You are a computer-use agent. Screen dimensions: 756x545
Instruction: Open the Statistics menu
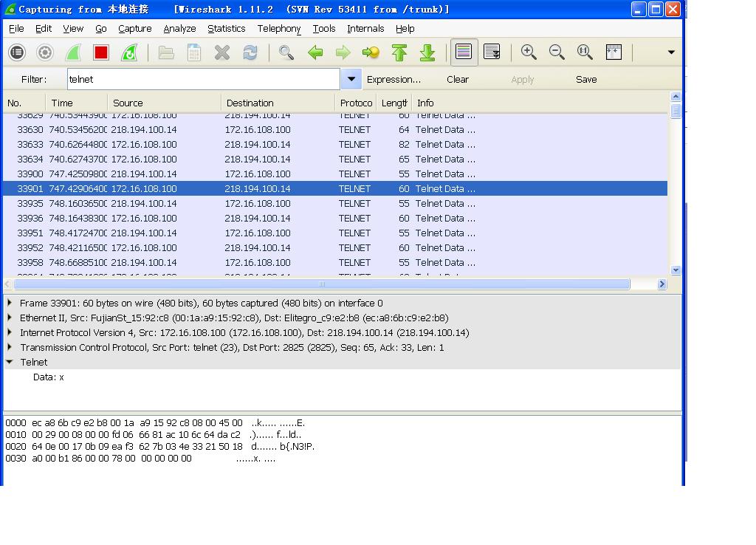pos(226,29)
